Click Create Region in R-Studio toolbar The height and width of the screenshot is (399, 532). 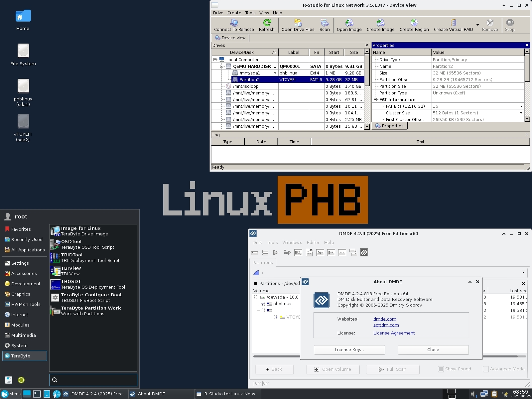click(x=414, y=25)
